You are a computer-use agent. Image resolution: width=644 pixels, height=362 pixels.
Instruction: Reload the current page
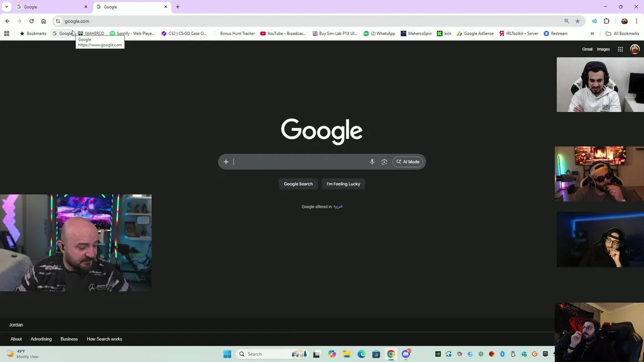point(31,21)
